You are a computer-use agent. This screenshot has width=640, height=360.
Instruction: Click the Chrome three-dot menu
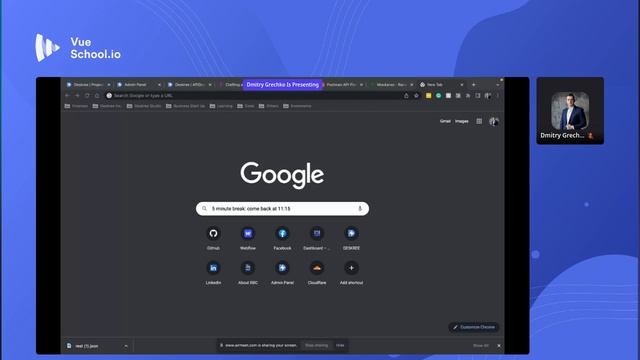(x=498, y=96)
